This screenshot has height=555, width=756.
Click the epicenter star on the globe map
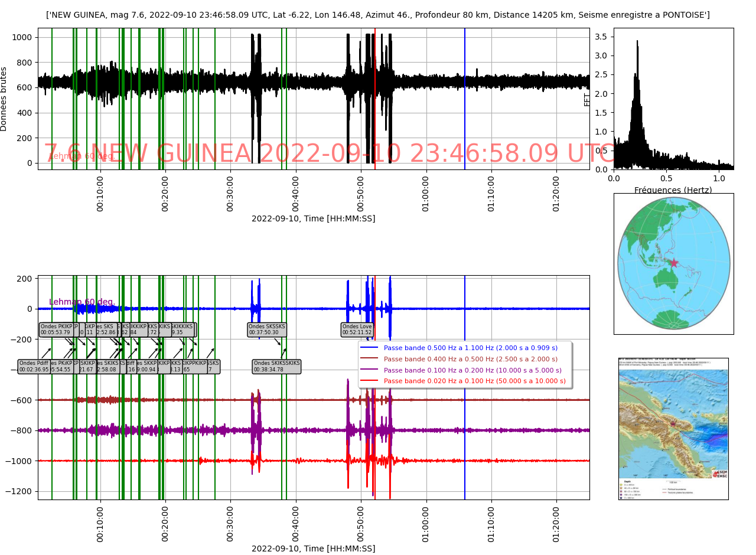[673, 263]
